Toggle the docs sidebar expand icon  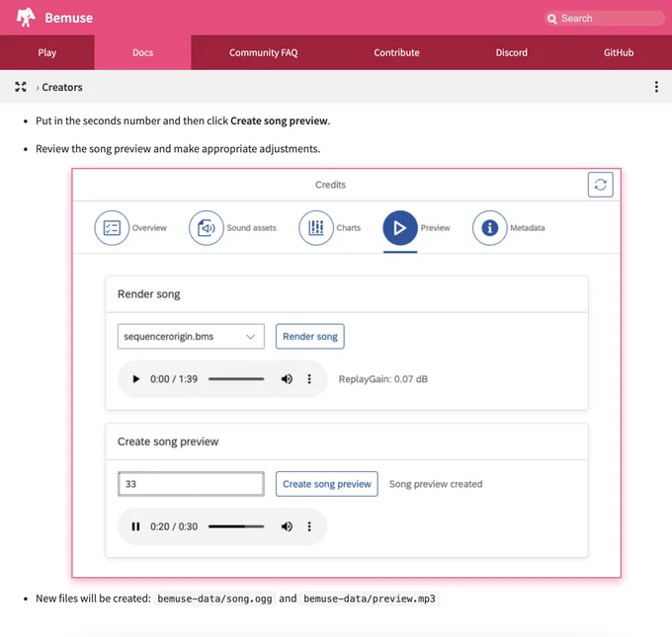point(21,87)
